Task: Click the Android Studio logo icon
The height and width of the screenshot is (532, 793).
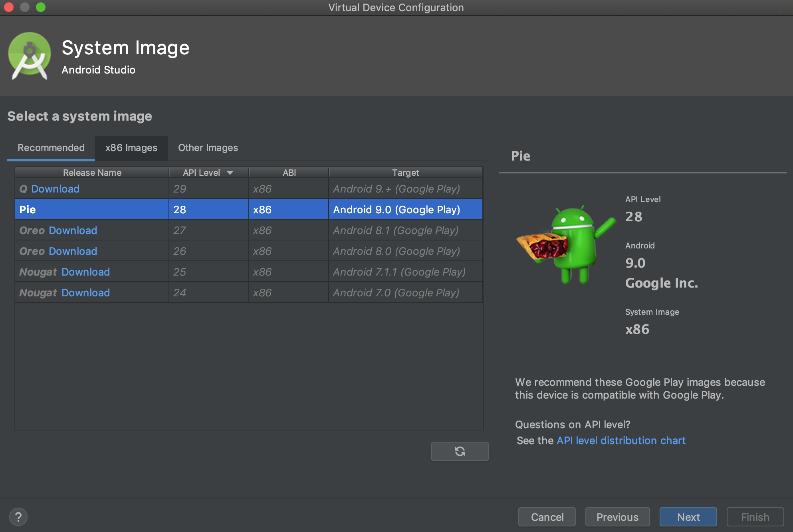Action: 29,56
